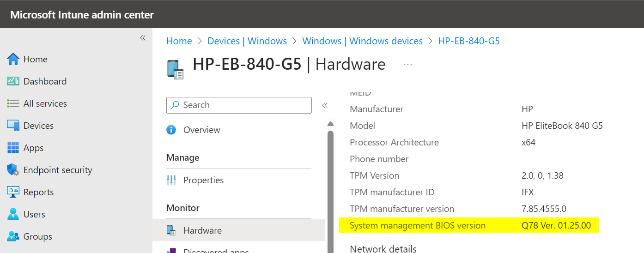Open the Dashboard chart icon
The height and width of the screenshot is (253, 644).
(x=13, y=81)
